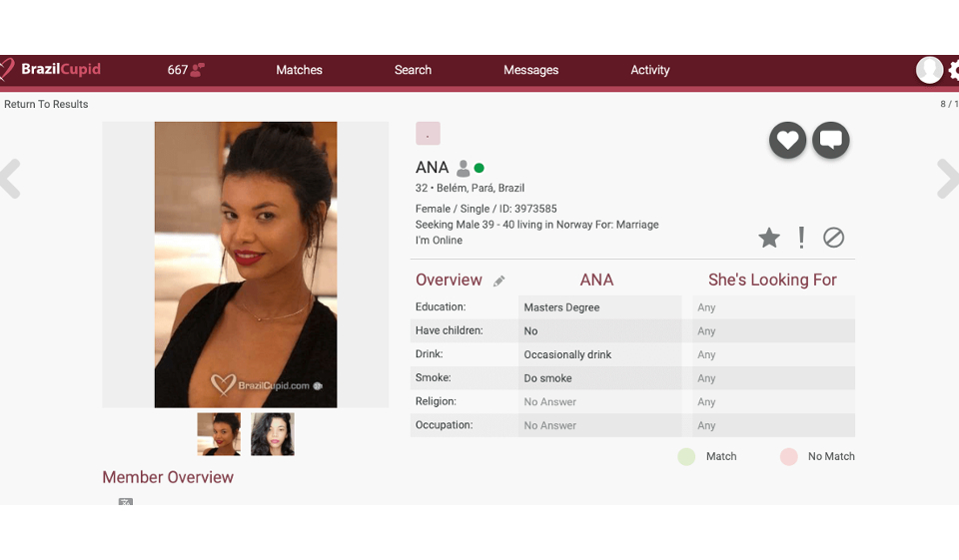The image size is (959, 560).
Task: Go to previous profile with left arrow
Action: 10,180
